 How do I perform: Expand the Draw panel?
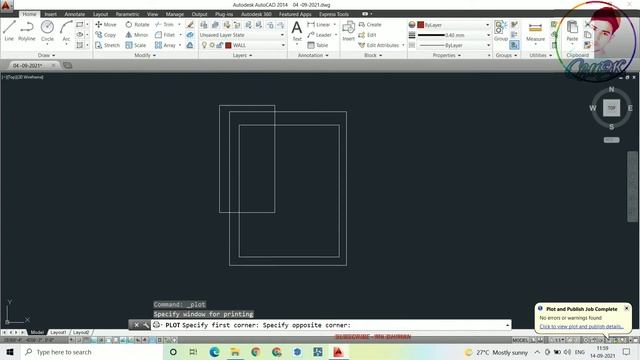point(47,55)
